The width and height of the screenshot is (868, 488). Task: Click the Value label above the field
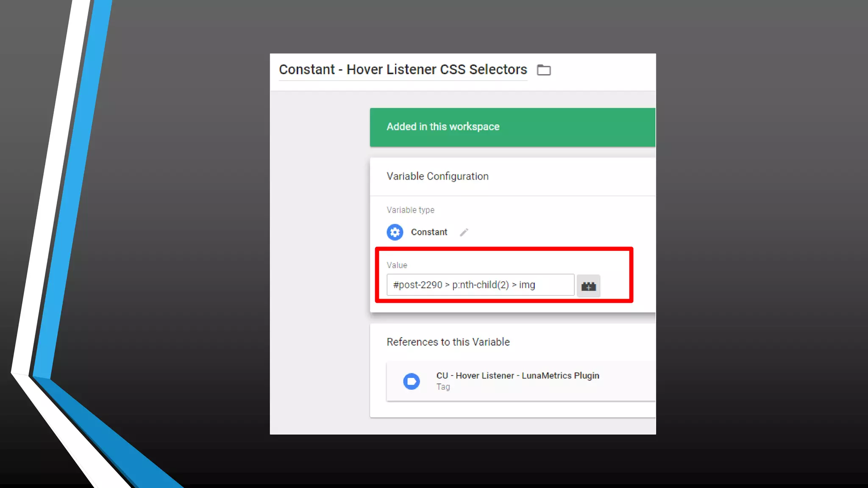(397, 265)
